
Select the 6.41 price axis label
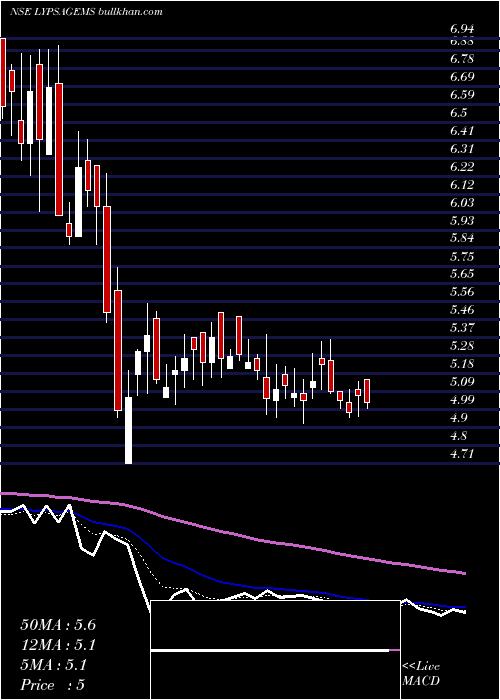(462, 131)
